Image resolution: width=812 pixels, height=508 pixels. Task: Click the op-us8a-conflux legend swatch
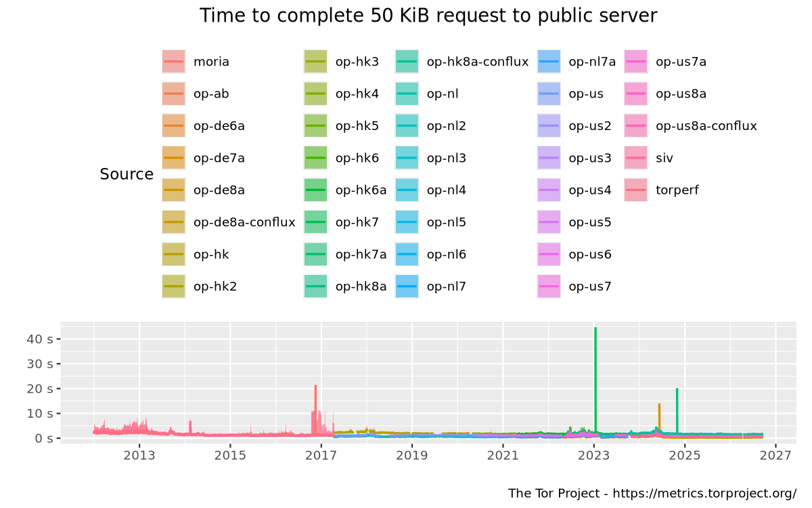coord(636,126)
